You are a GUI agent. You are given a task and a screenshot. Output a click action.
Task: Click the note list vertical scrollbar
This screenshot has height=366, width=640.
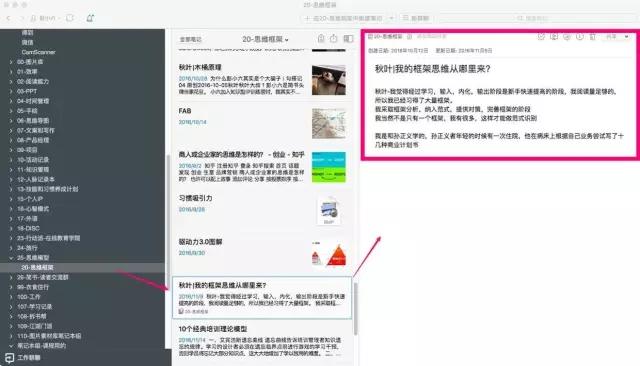[356, 309]
